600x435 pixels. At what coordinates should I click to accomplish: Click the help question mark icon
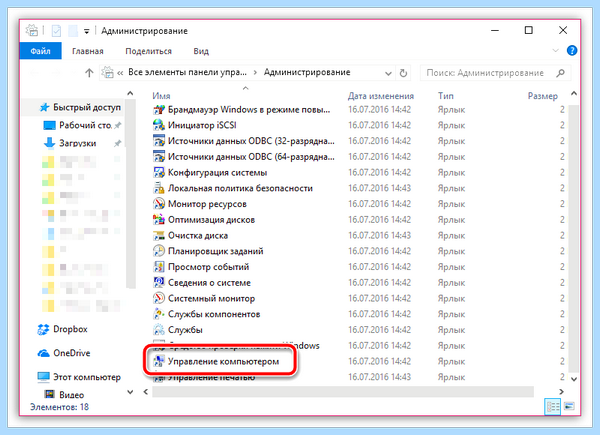[x=572, y=51]
